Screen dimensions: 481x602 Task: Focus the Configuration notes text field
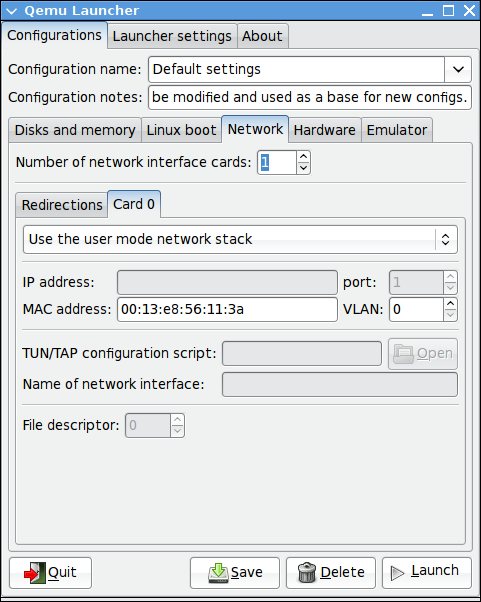coord(310,98)
